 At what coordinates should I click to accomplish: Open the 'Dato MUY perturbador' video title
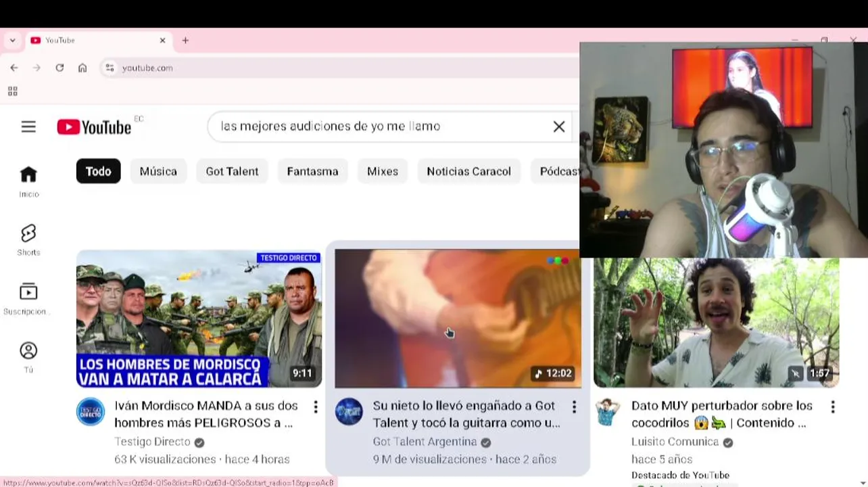pos(722,414)
